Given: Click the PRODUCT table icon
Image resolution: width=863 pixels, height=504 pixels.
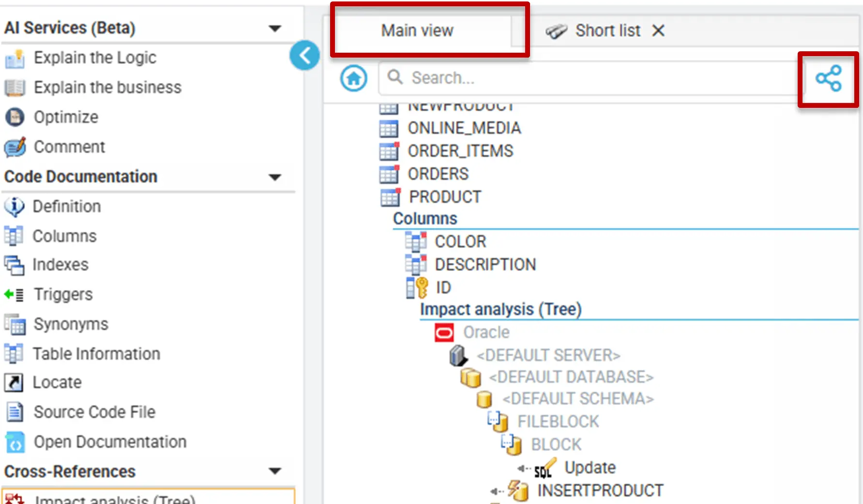Looking at the screenshot, I should (x=391, y=197).
